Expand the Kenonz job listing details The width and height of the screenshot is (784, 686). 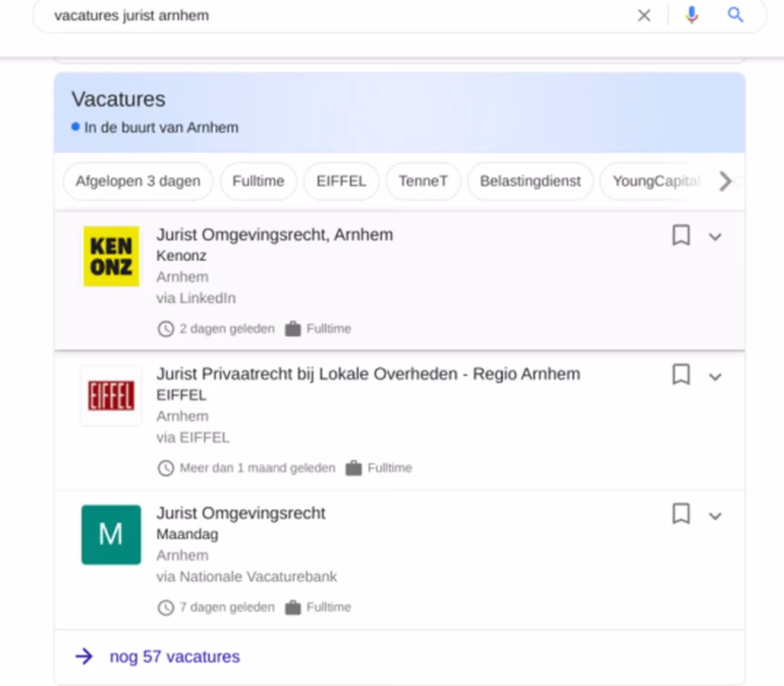coord(715,237)
